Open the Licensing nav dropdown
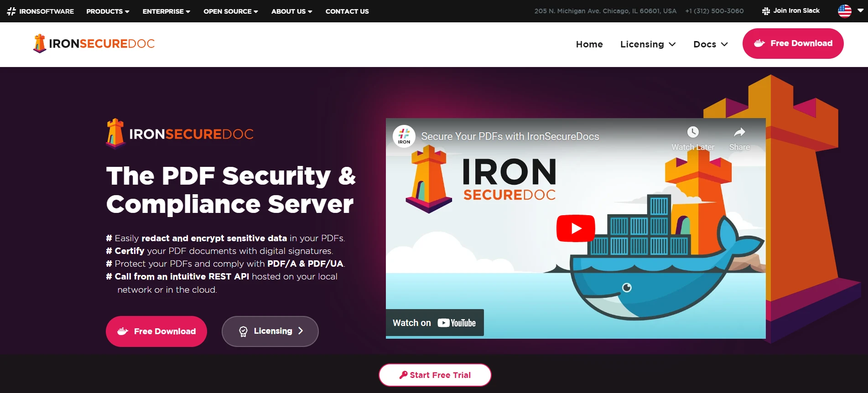Image resolution: width=868 pixels, height=393 pixels. click(648, 44)
